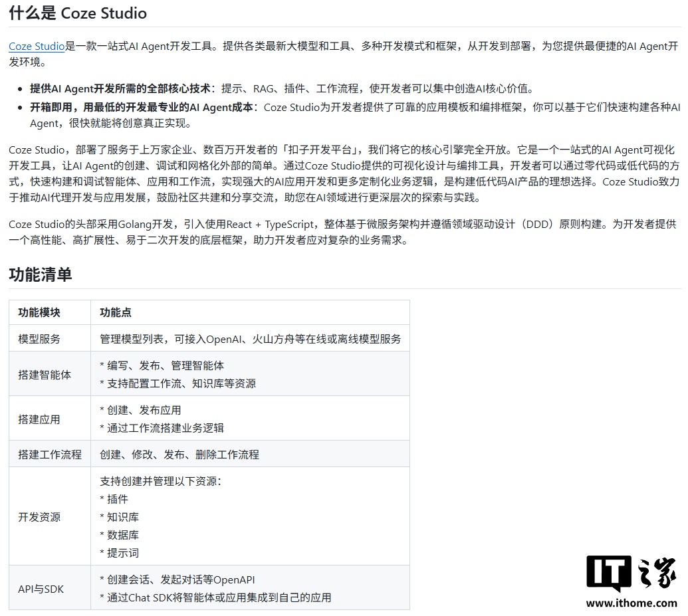Click the text 管理模型列表，可接入OpenAI
The height and width of the screenshot is (616, 688).
coord(170,339)
